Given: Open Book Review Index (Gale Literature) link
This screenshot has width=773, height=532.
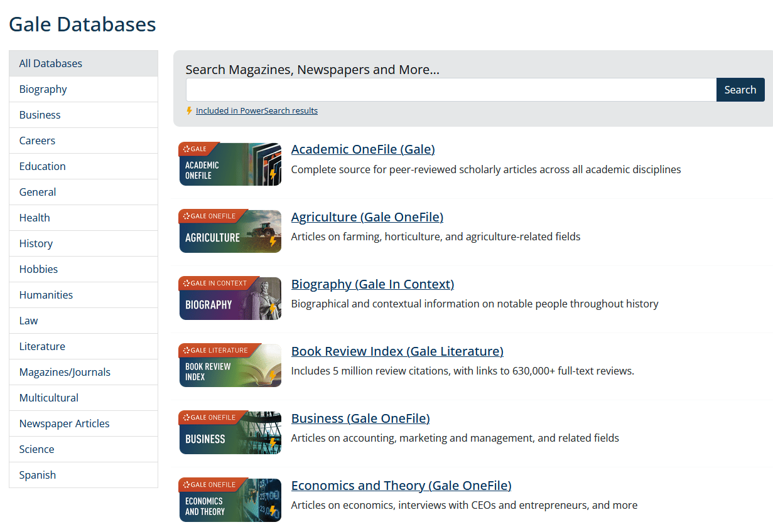Looking at the screenshot, I should [397, 351].
